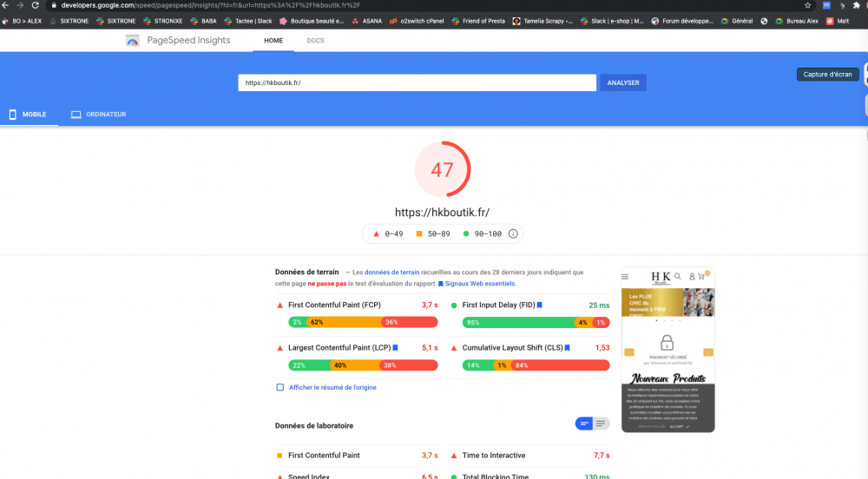Screen dimensions: 868x479
Task: Click the 1,53 CLS value
Action: coord(602,348)
